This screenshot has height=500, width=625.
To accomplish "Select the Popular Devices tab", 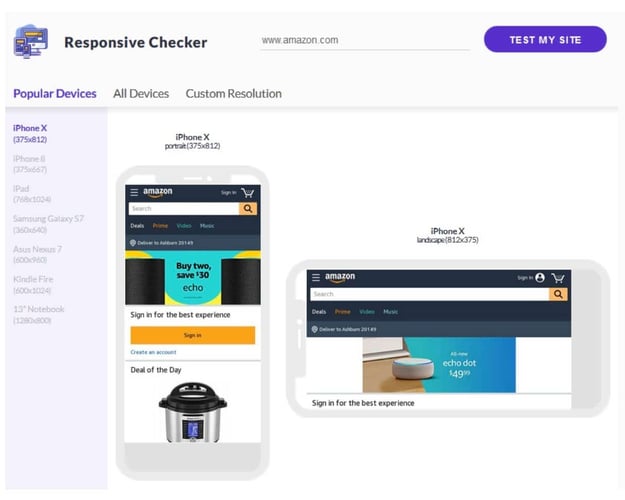I will [55, 94].
